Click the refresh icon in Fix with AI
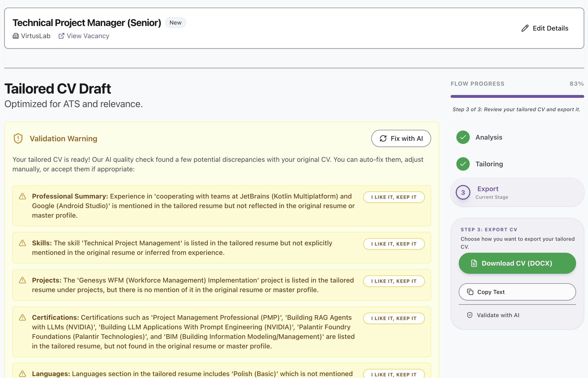Screen dimensions: 588x378 (x=383, y=138)
